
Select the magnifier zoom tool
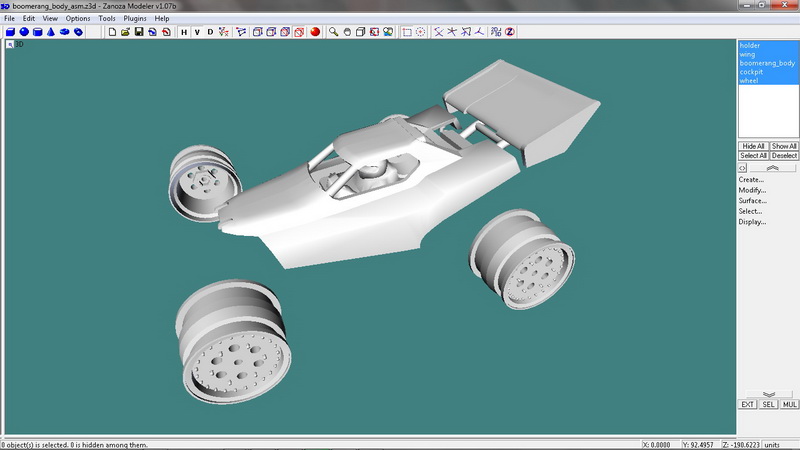pyautogui.click(x=333, y=32)
